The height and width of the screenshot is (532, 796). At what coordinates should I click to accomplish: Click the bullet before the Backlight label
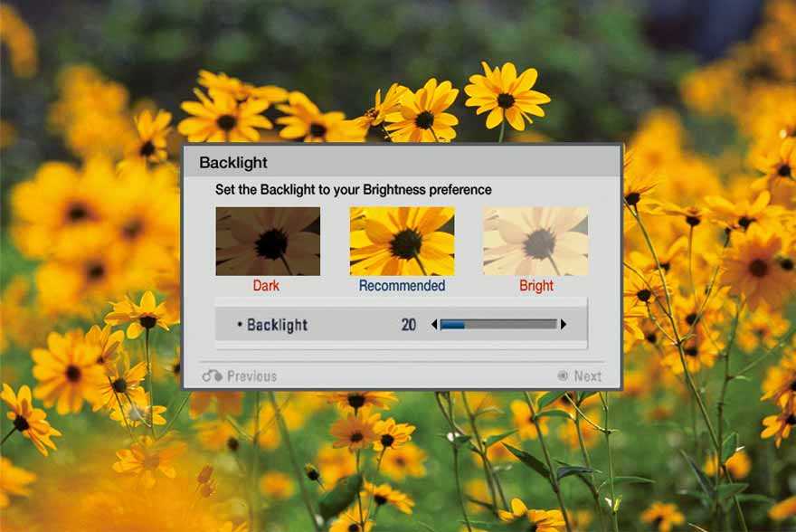click(240, 325)
